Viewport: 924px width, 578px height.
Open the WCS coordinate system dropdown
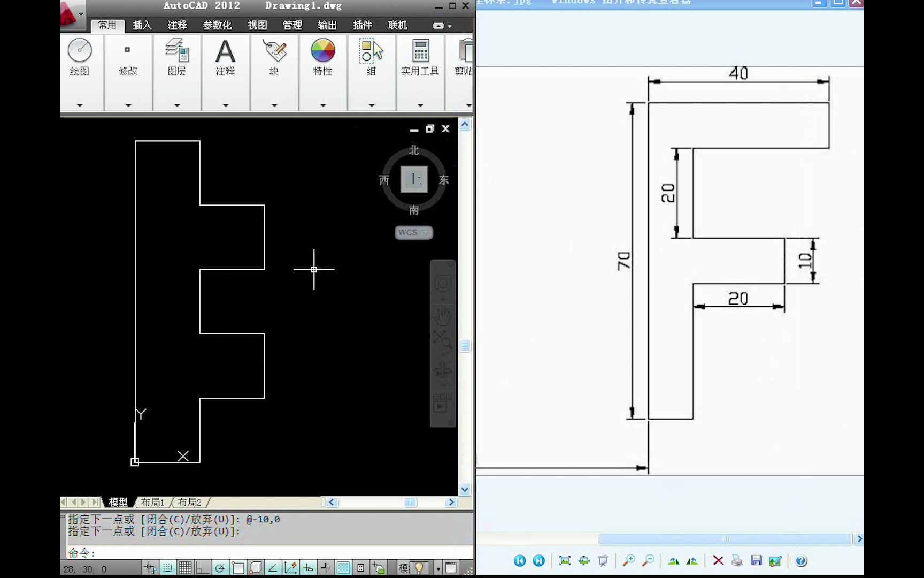pyautogui.click(x=413, y=232)
